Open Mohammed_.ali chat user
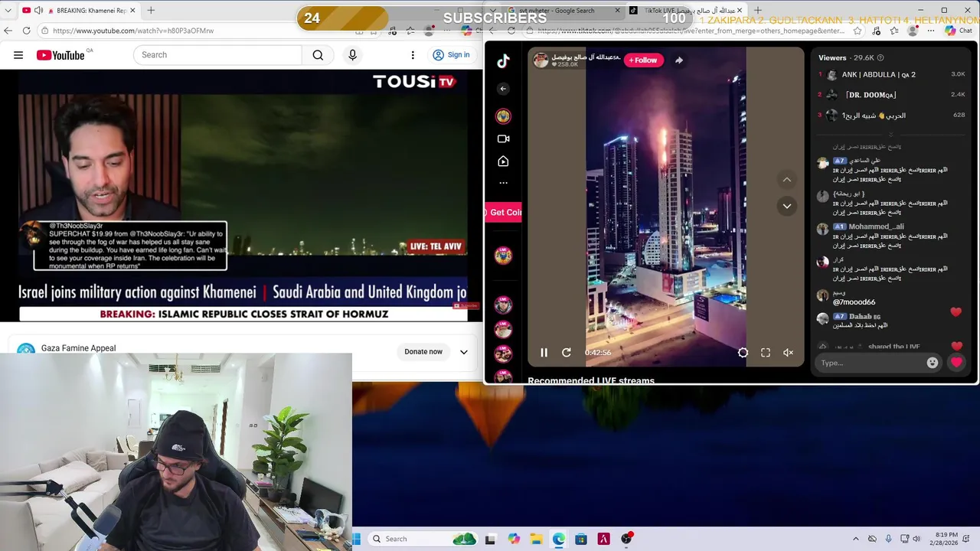The height and width of the screenshot is (551, 980). tap(876, 227)
